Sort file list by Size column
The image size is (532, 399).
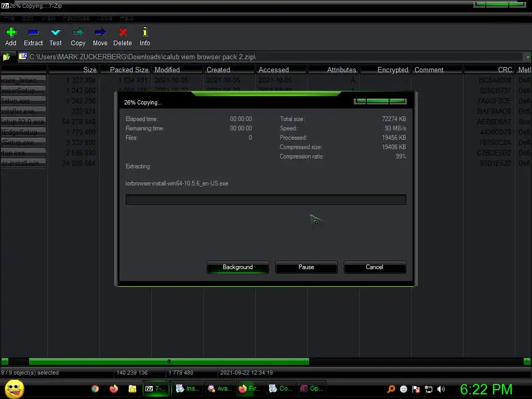click(x=74, y=70)
